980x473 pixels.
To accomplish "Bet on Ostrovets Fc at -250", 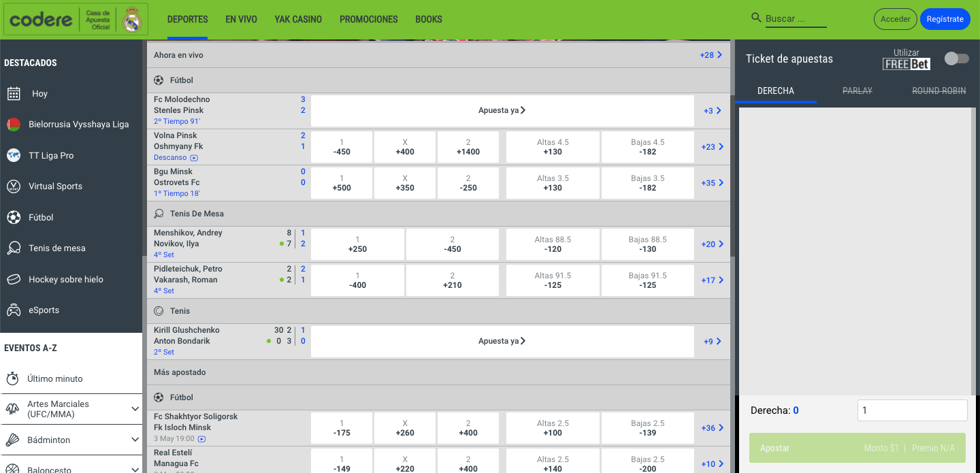I will pyautogui.click(x=468, y=183).
